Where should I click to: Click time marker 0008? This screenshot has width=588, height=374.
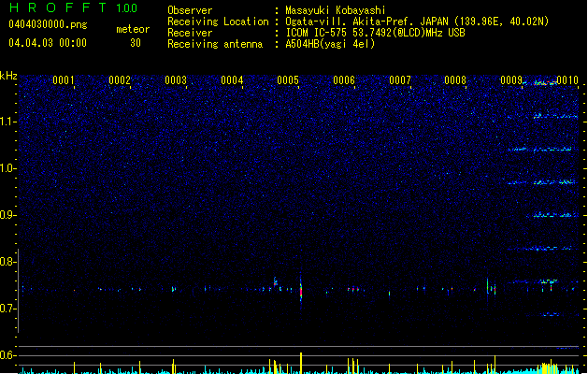point(455,80)
